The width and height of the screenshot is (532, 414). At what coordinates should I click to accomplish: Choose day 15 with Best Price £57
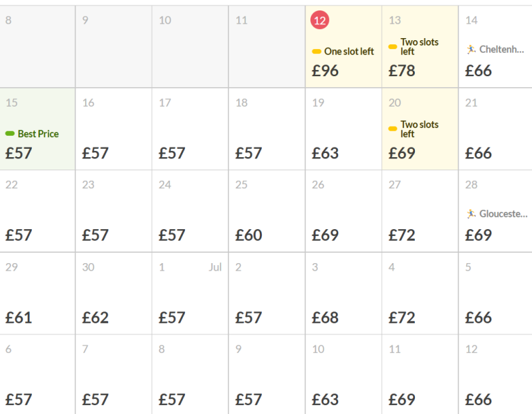[x=37, y=129]
